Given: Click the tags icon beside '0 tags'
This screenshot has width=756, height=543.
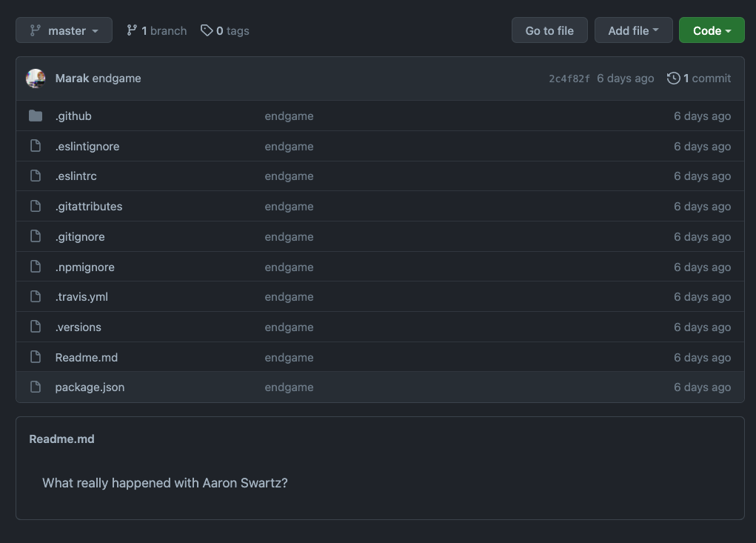Looking at the screenshot, I should pyautogui.click(x=207, y=30).
